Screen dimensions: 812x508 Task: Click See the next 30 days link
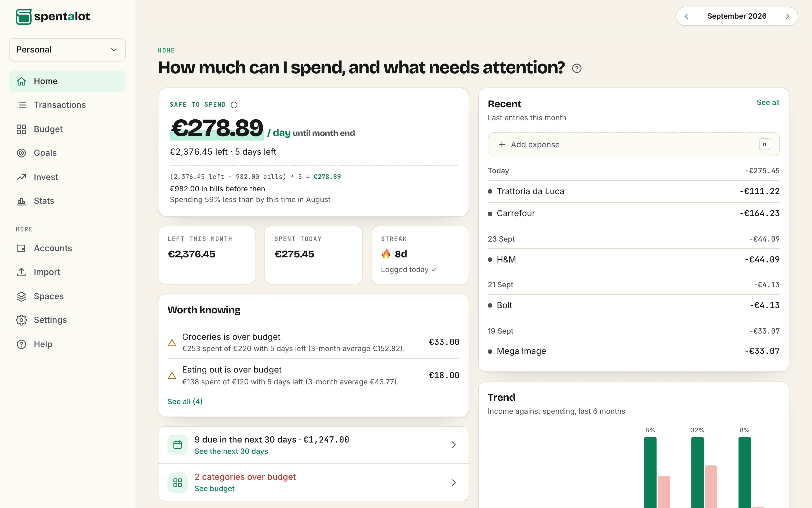[x=231, y=451]
